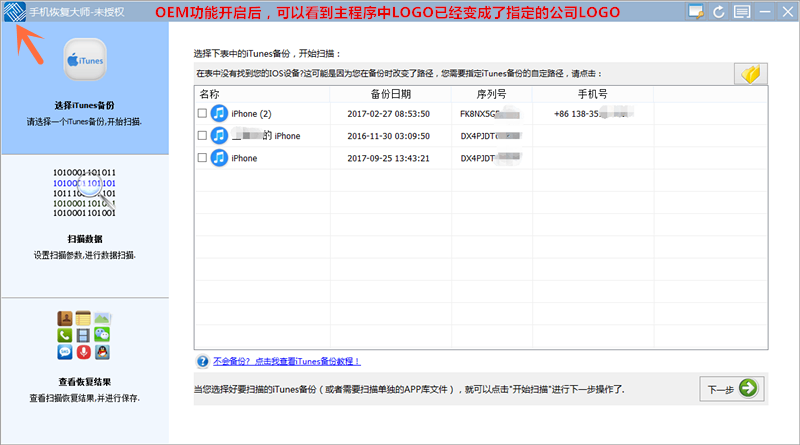This screenshot has height=445, width=800.
Task: Select date cell 2017-09-25 13:43:21
Action: tap(389, 158)
